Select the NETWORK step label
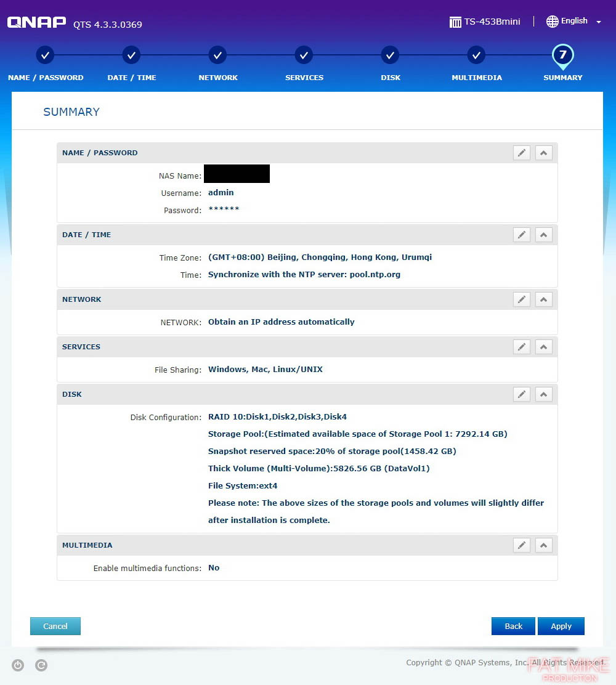The height and width of the screenshot is (685, 616). (x=218, y=78)
